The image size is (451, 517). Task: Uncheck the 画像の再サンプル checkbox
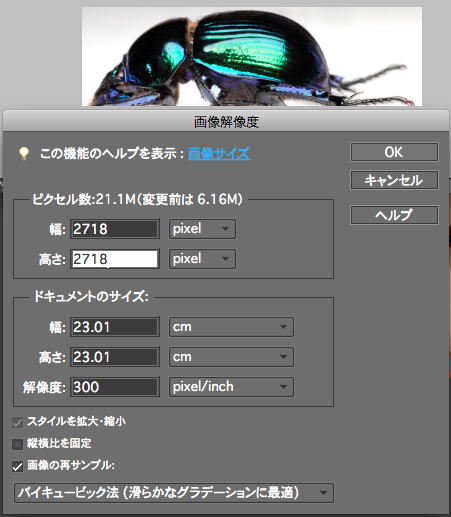pos(17,466)
